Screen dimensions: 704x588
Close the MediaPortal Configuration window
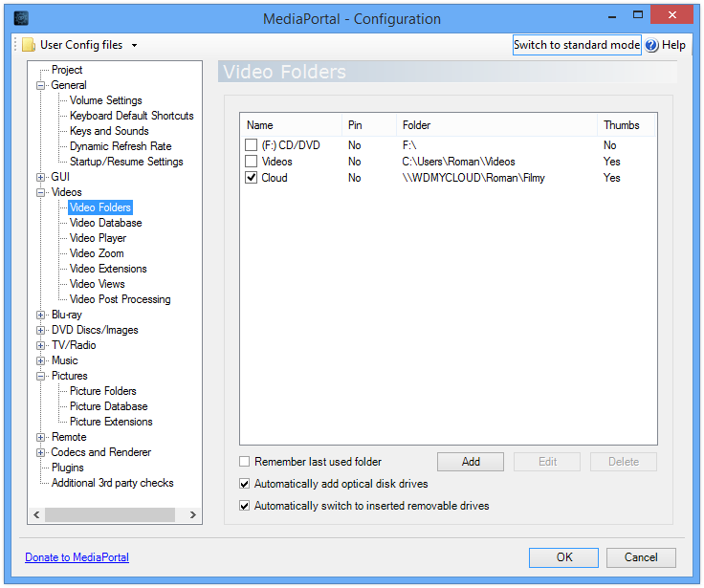tap(671, 14)
